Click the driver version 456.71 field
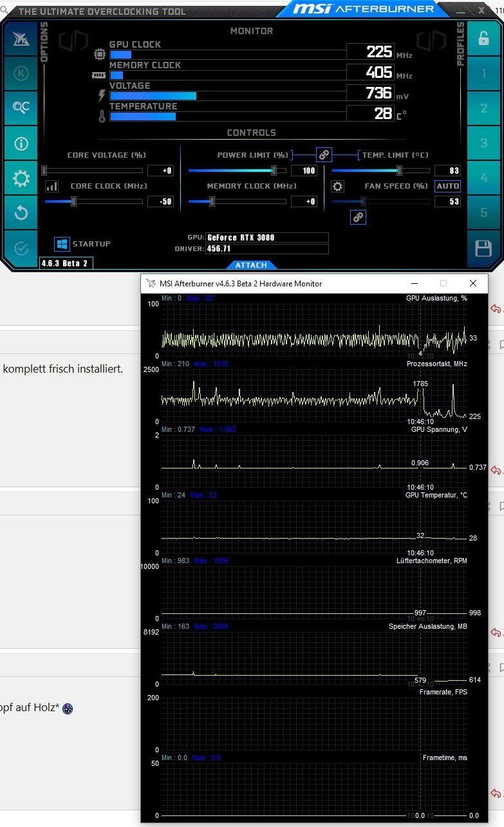Screen dimensions: 504x827 [267, 248]
